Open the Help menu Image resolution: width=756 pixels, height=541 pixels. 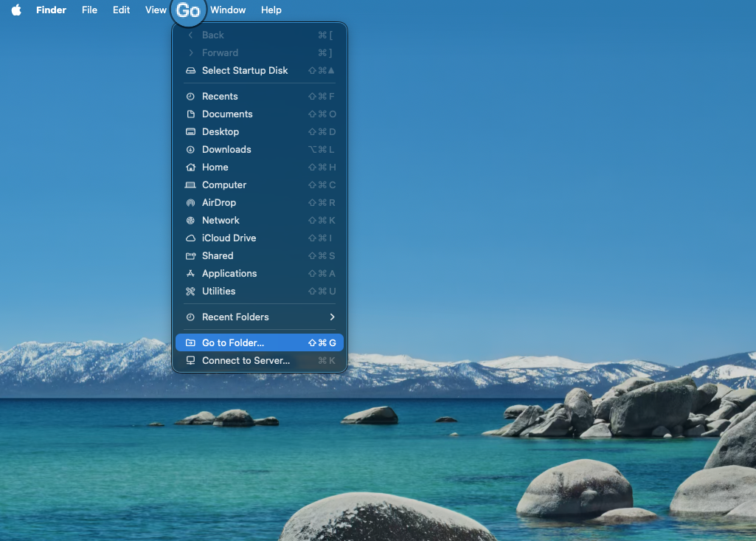[x=271, y=10]
